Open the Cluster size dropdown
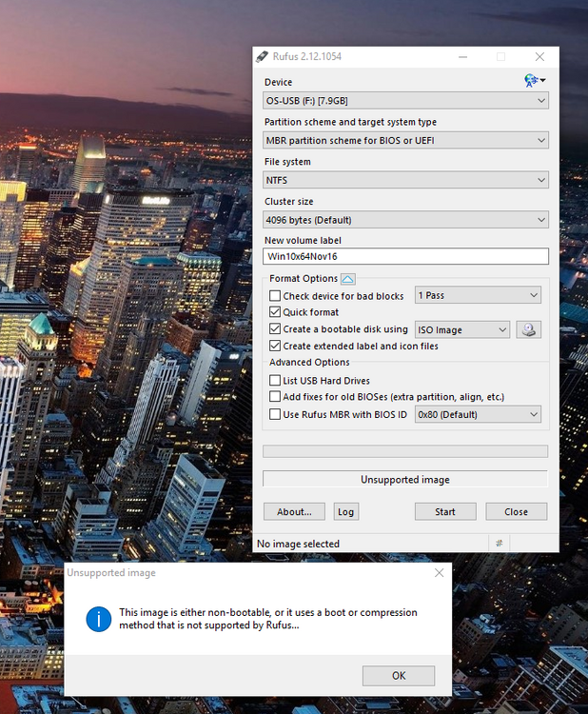 coord(405,220)
